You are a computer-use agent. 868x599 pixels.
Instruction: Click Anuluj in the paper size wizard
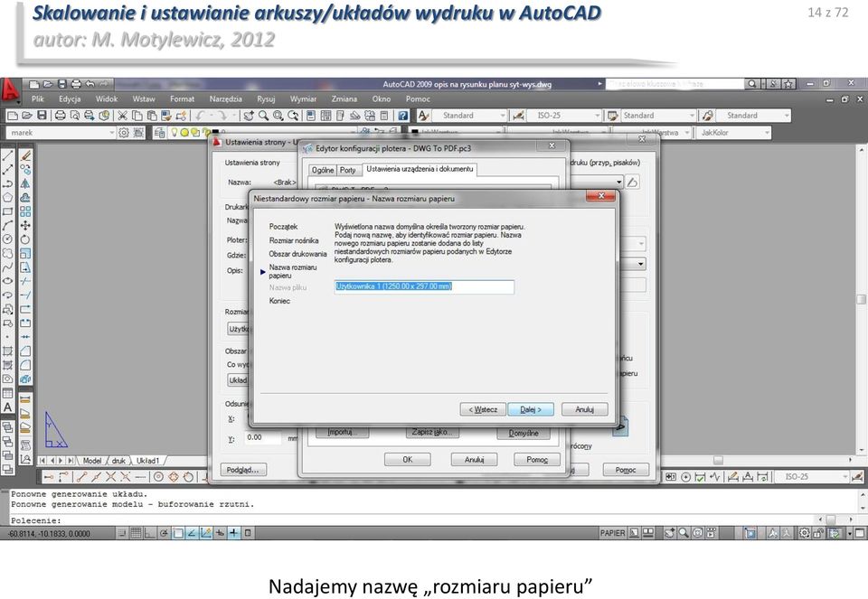(585, 409)
